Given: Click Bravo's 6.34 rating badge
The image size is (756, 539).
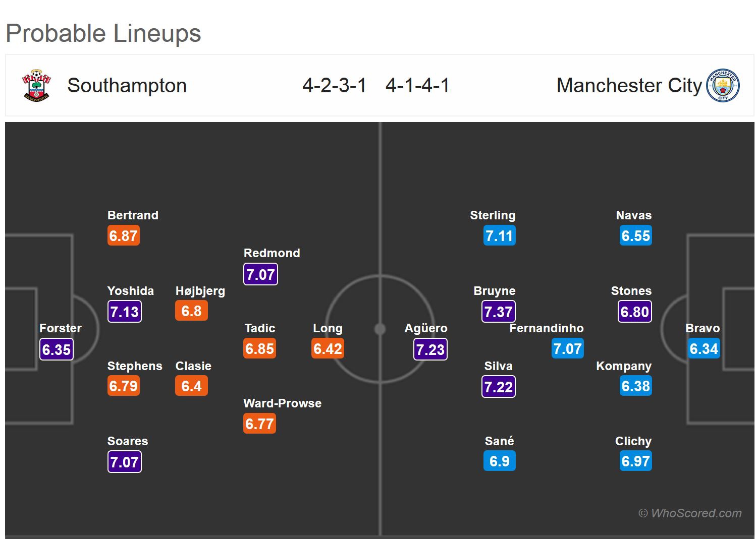Looking at the screenshot, I should point(704,348).
